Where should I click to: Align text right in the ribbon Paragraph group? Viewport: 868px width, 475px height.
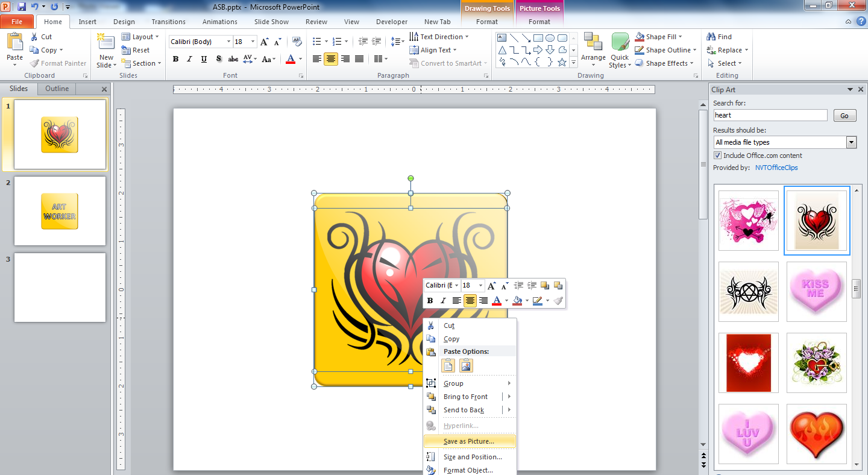click(345, 59)
